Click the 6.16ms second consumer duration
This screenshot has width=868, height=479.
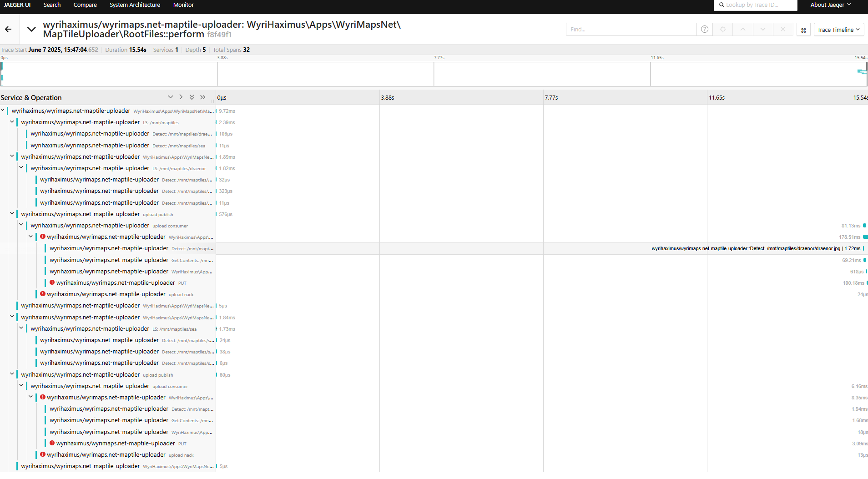[859, 386]
